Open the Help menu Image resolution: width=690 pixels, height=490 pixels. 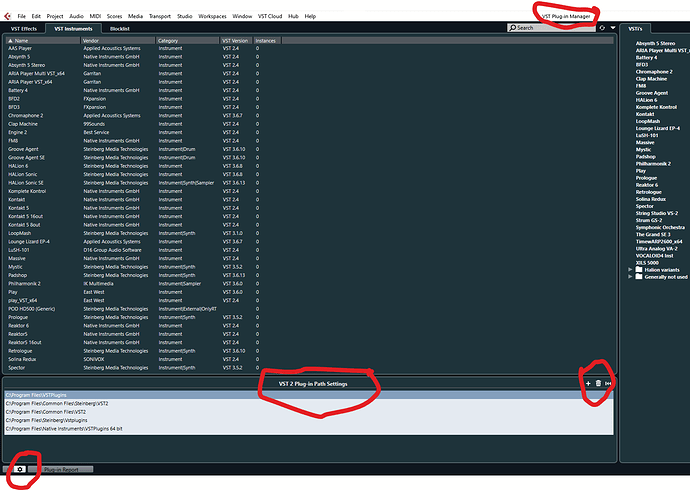click(x=310, y=16)
